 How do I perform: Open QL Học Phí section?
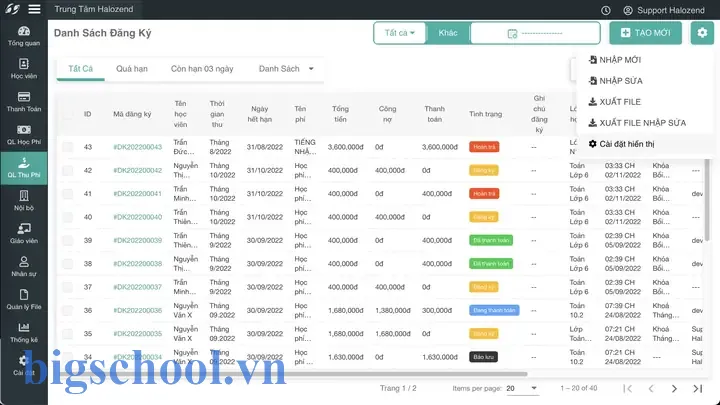point(23,135)
